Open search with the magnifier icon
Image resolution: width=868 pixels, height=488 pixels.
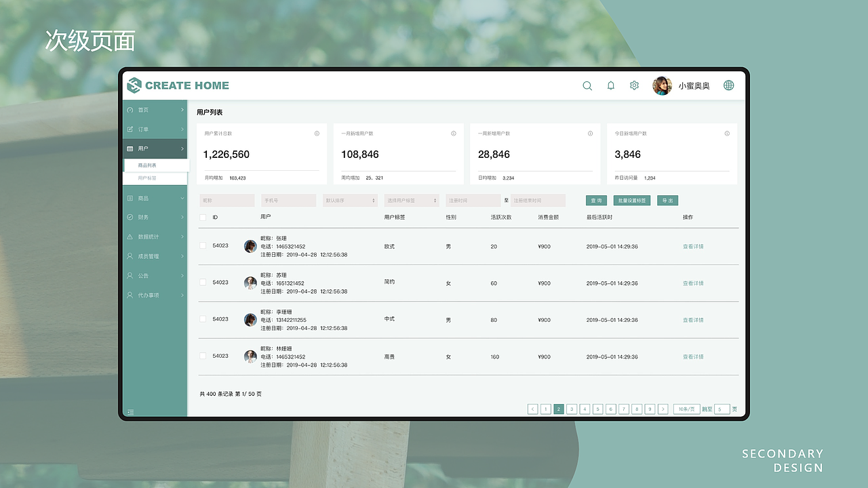[587, 85]
